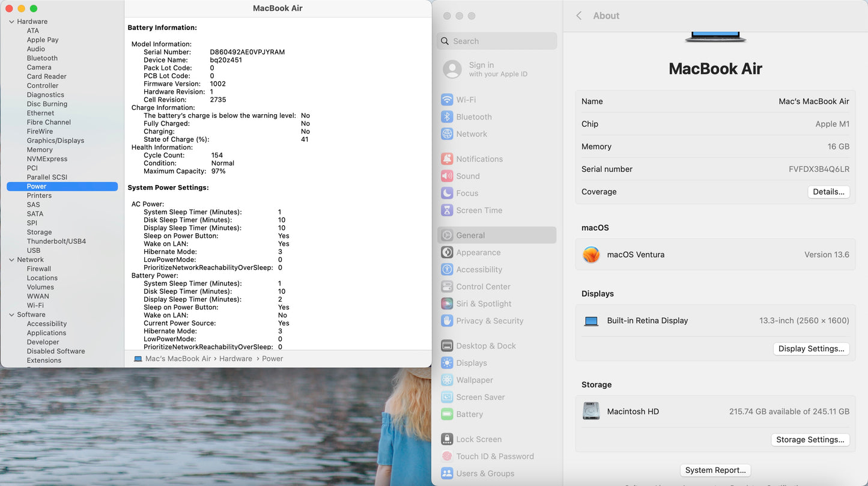This screenshot has width=868, height=486.
Task: Collapse the Hardware tree section
Action: 11,22
